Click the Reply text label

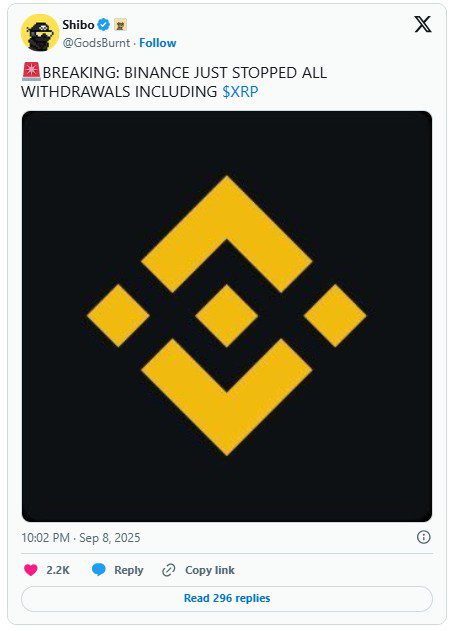(129, 570)
